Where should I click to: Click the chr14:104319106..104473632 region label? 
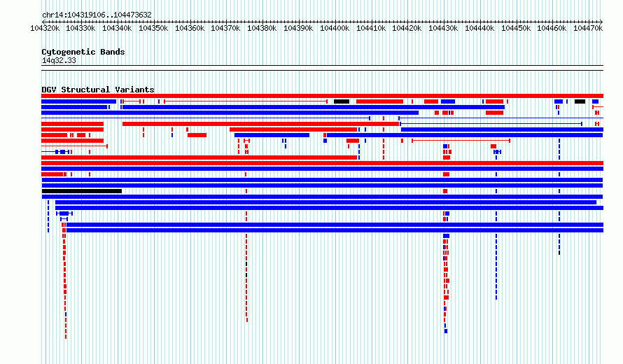[97, 15]
